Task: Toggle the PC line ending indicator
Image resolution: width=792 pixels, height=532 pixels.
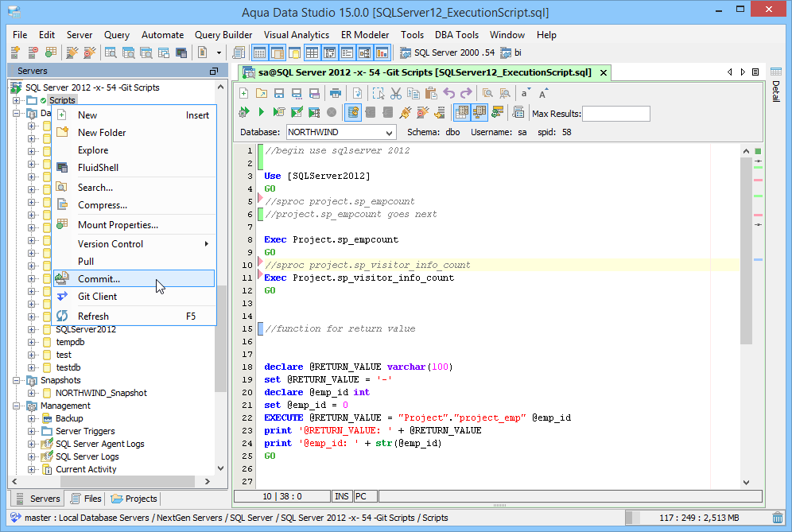Action: pos(366,496)
